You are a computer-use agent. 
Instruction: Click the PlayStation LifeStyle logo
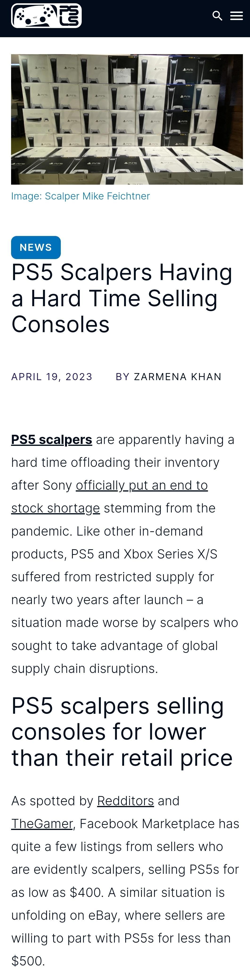46,16
